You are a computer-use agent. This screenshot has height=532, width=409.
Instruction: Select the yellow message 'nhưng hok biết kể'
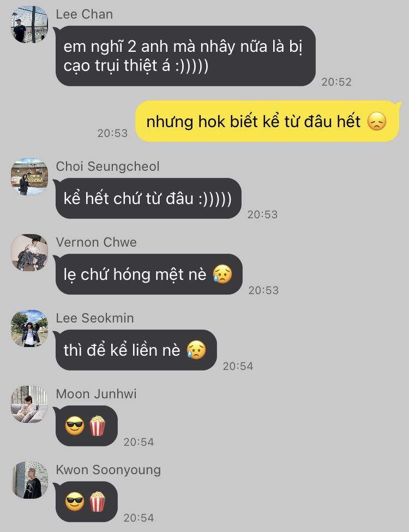coord(268,121)
